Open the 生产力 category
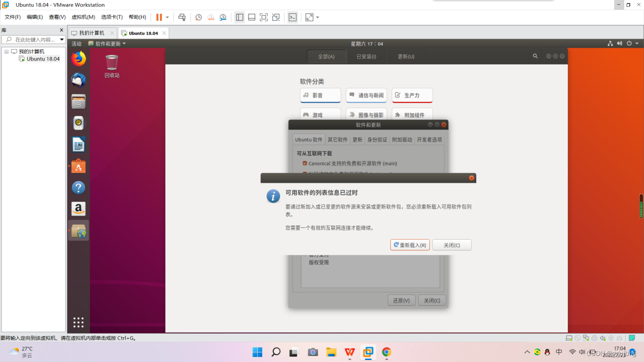Viewport: 644px width, 362px height. [x=412, y=95]
